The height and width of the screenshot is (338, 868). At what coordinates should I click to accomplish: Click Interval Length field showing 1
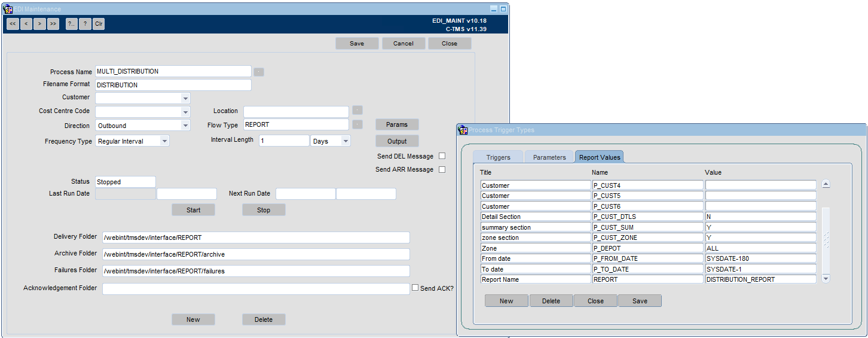pyautogui.click(x=284, y=141)
